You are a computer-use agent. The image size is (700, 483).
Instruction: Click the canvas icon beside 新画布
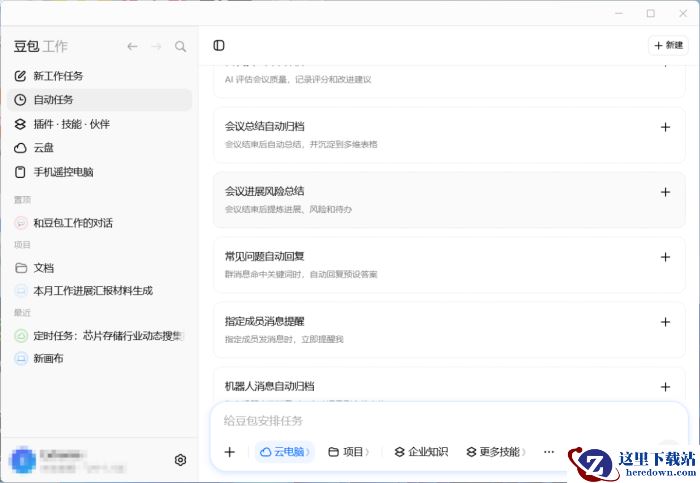click(x=21, y=358)
